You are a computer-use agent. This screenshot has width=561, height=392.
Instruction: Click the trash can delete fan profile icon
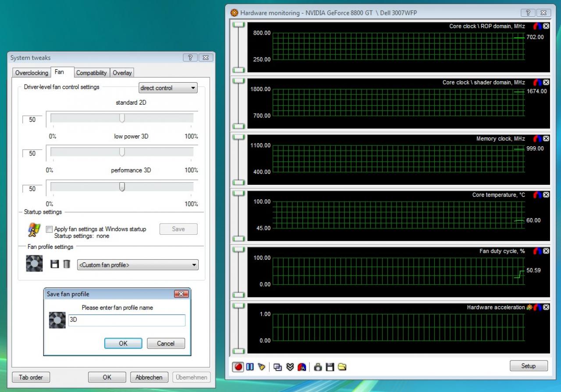[67, 264]
